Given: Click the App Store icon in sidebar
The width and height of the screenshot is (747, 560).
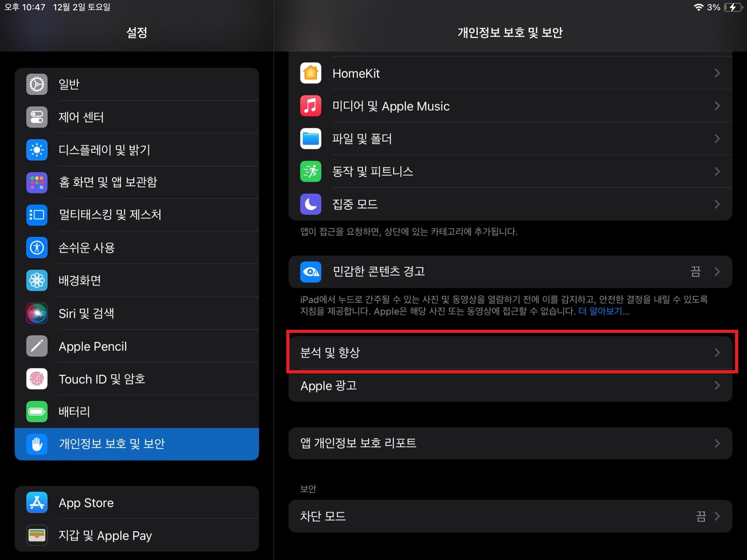Looking at the screenshot, I should click(x=36, y=502).
